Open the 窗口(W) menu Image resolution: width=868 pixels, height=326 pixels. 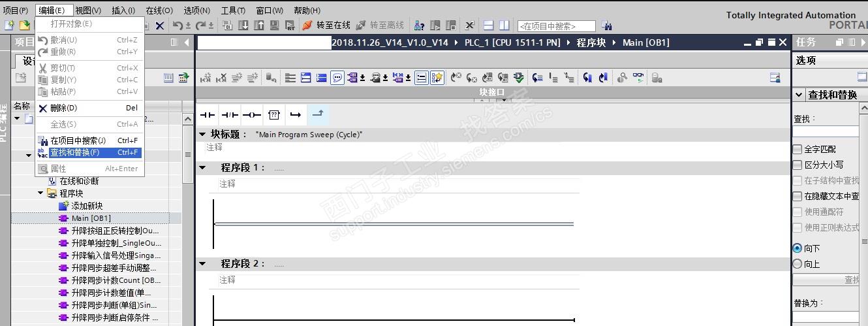click(x=270, y=10)
